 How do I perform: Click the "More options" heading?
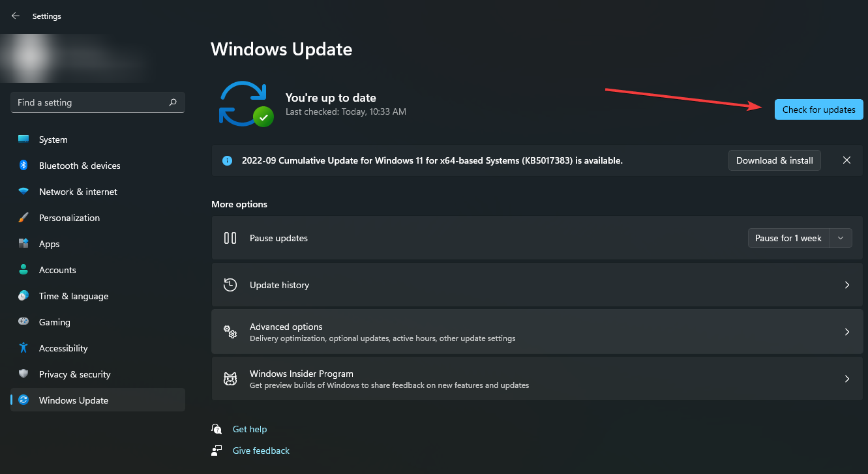239,204
